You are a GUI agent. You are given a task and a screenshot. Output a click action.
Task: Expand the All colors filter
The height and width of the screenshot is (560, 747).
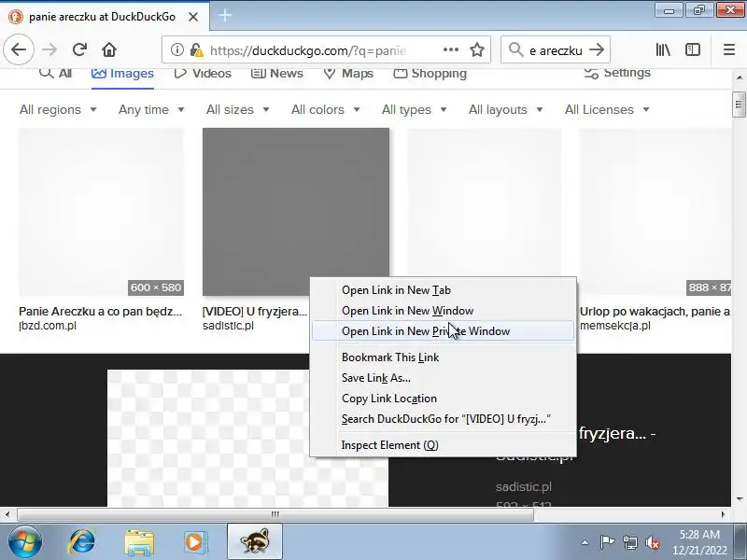(325, 109)
